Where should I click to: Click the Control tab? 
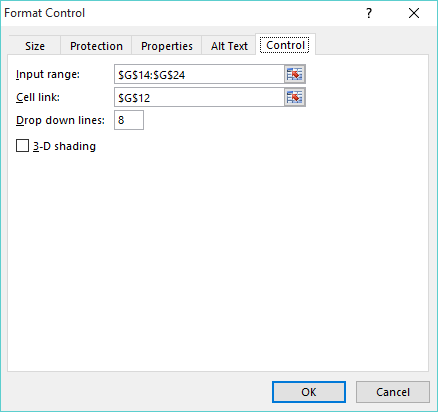(x=285, y=45)
